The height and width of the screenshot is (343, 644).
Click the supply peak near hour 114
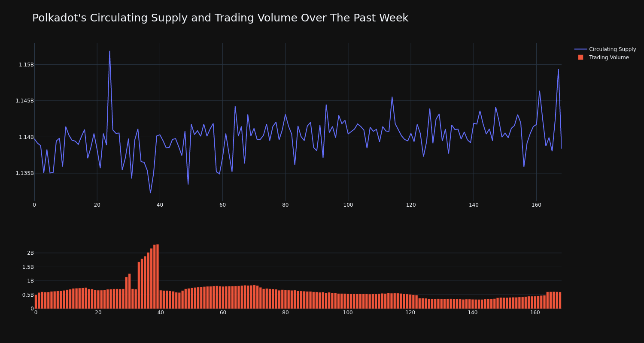[392, 97]
